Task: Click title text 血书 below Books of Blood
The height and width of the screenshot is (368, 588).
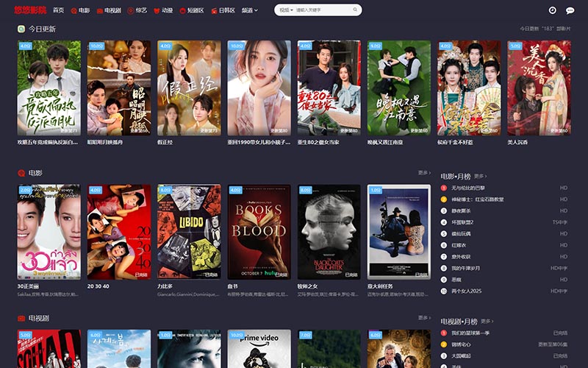Action: coord(232,286)
